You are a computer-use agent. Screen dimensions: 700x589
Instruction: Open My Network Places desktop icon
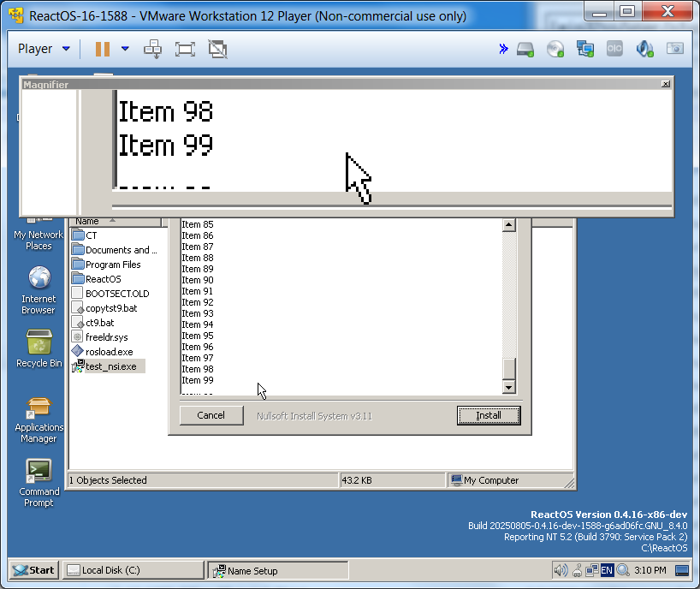tap(39, 235)
